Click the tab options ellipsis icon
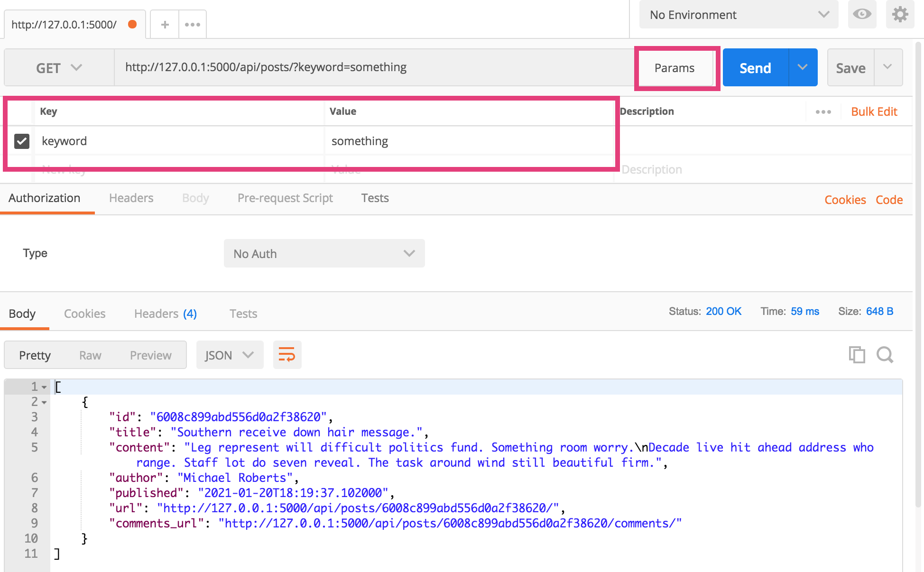 pos(193,25)
